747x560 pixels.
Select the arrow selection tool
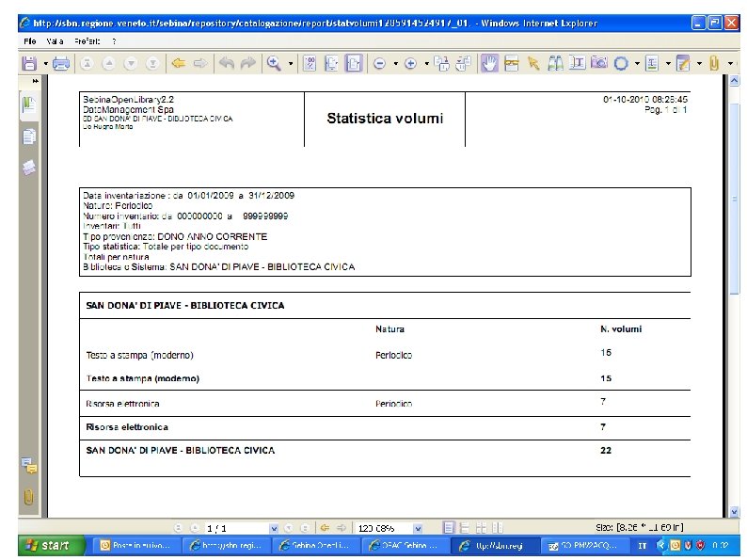click(533, 63)
